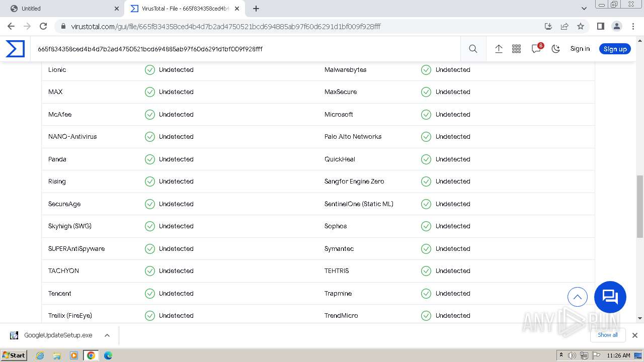The height and width of the screenshot is (362, 644).
Task: Open Microsoft Edge from taskbar
Action: point(108,355)
